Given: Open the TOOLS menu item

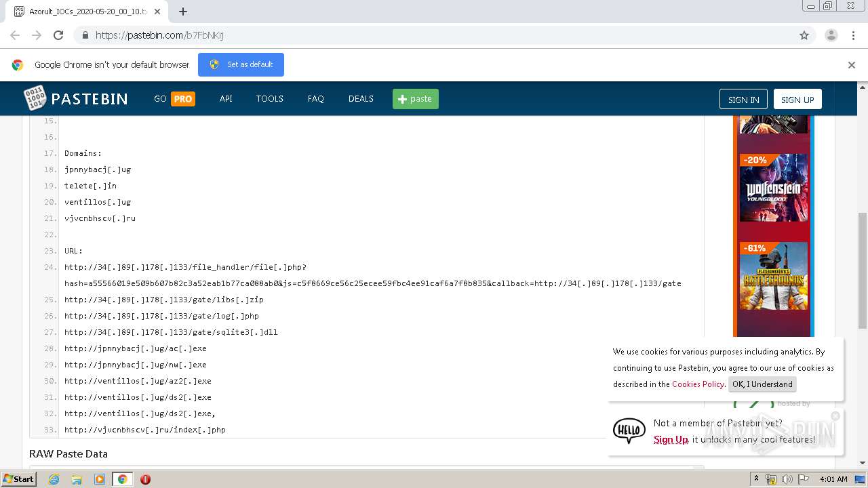Looking at the screenshot, I should pos(269,99).
